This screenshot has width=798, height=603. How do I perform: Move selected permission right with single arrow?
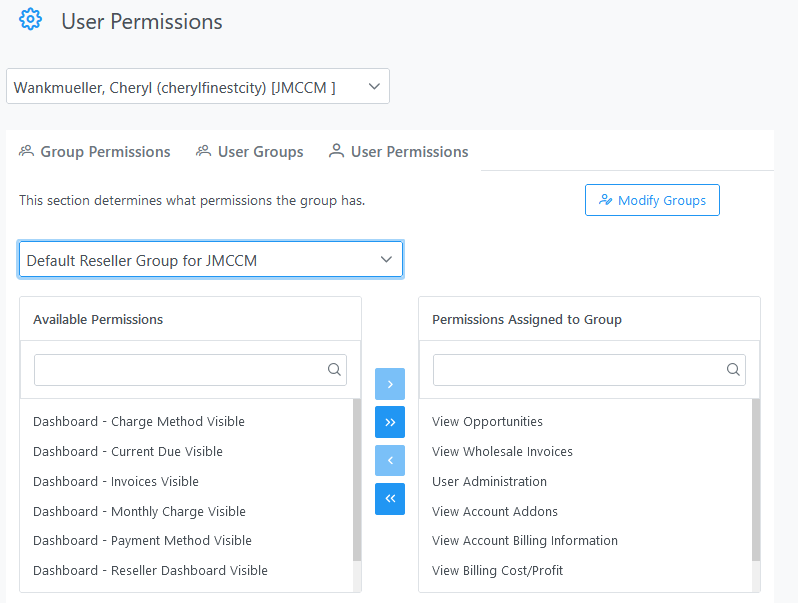pyautogui.click(x=390, y=384)
